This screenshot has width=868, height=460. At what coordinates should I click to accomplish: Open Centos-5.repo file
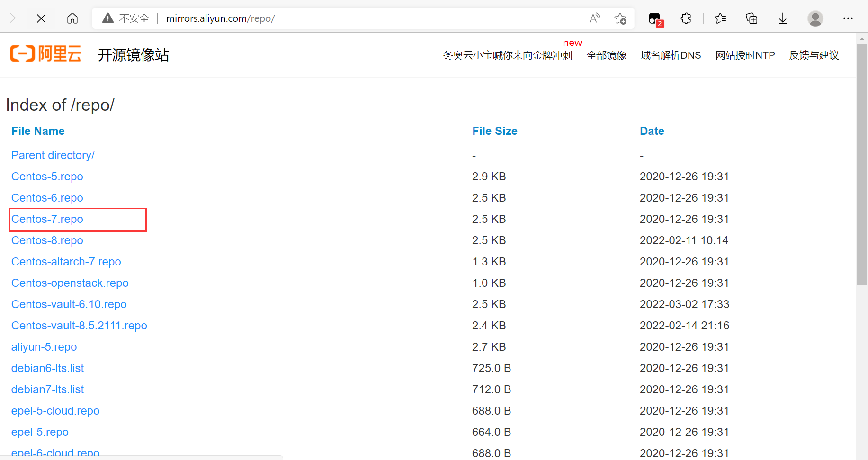pos(47,177)
